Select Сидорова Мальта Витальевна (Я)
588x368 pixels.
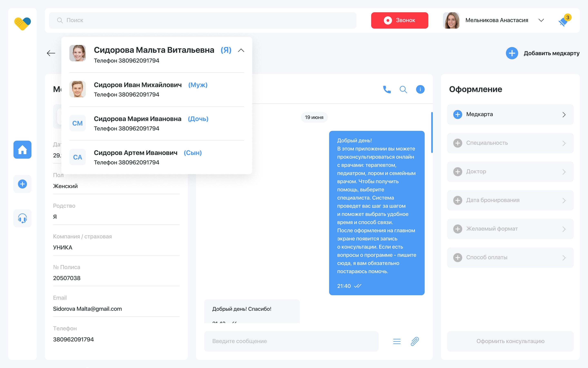157,55
